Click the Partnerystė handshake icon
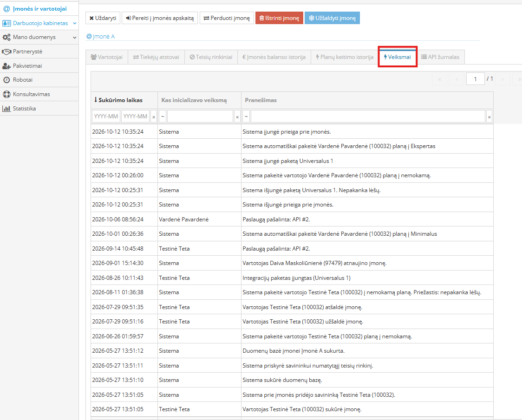Viewport: 522px width, 420px height. coord(7,52)
